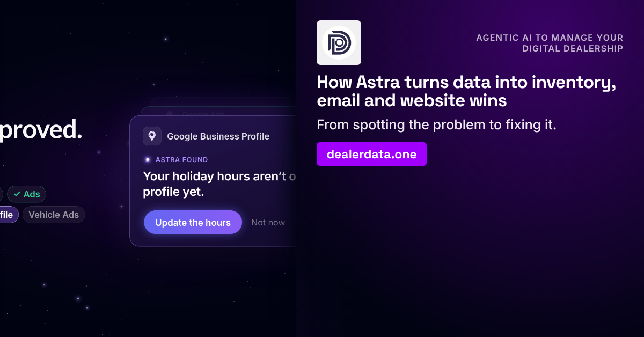Click the Update the hours button

click(193, 222)
